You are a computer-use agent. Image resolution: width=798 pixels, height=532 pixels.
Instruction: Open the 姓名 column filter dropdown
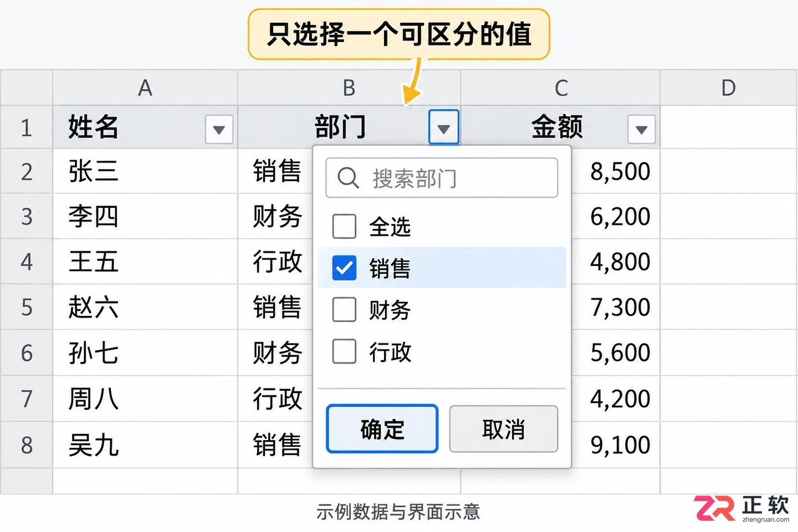click(x=219, y=130)
